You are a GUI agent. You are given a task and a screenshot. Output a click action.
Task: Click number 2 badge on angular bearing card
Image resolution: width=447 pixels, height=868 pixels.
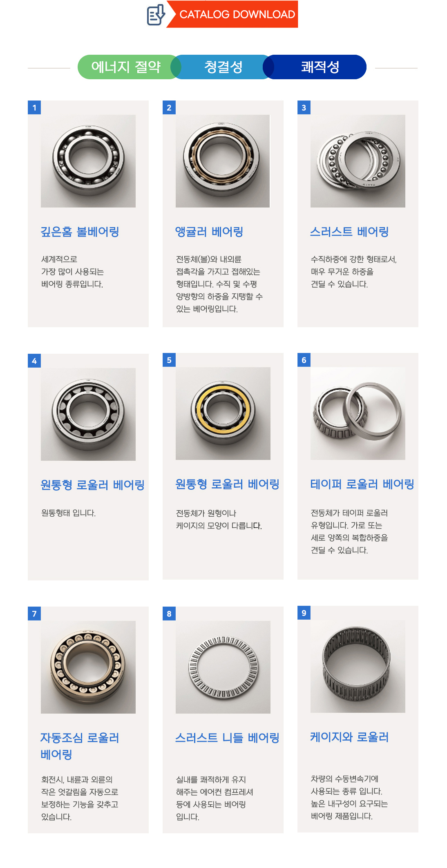pos(169,107)
